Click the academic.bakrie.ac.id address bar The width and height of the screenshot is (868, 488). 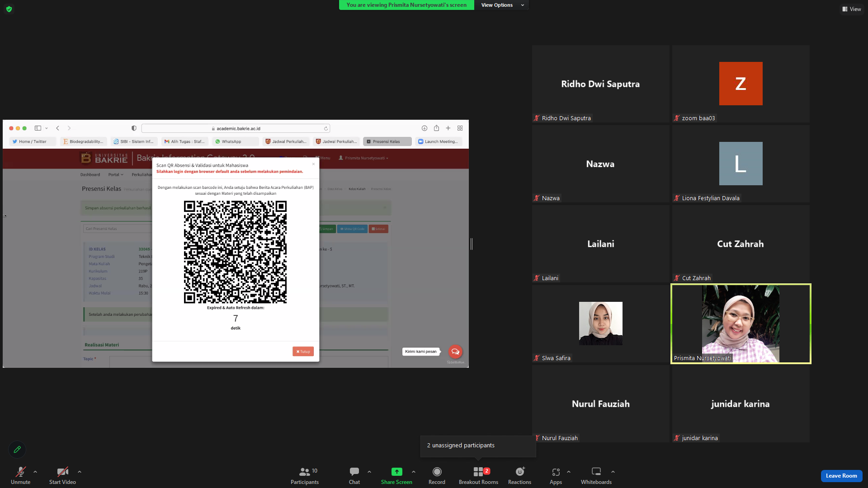(236, 128)
